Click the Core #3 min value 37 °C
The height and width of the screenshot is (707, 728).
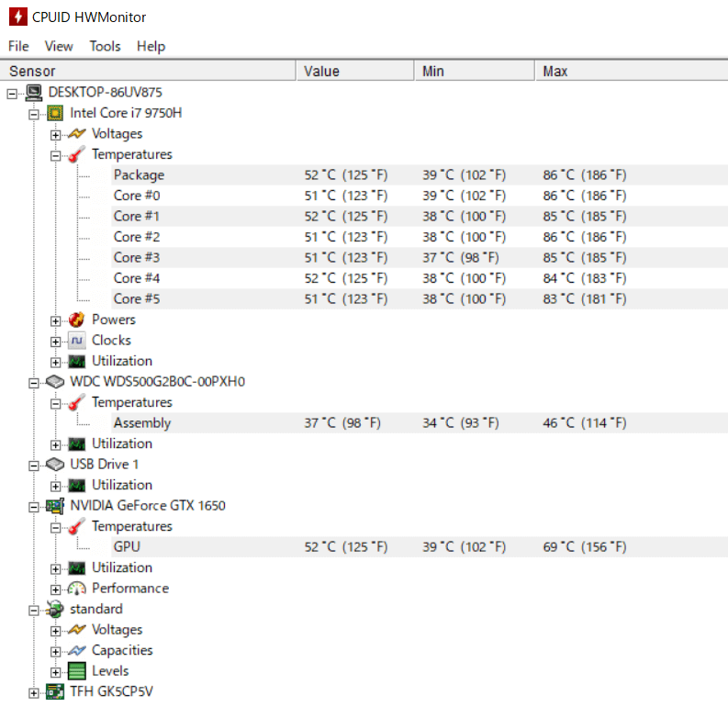coord(461,258)
